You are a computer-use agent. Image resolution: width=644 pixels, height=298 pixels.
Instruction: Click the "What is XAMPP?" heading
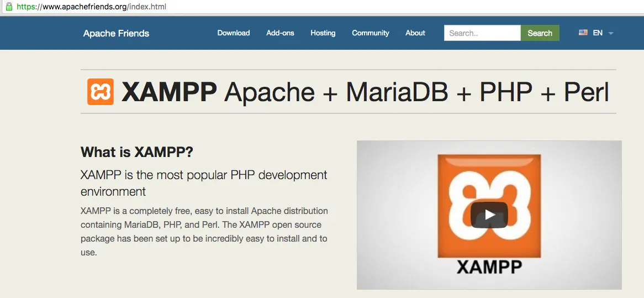point(137,152)
